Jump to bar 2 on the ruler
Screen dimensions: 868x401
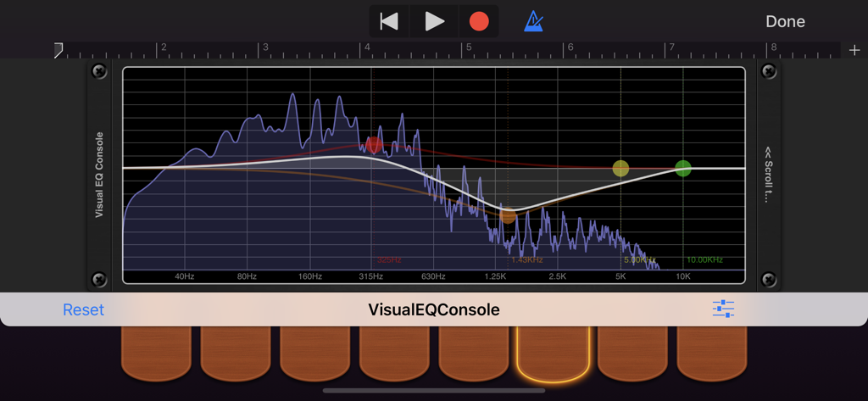164,47
